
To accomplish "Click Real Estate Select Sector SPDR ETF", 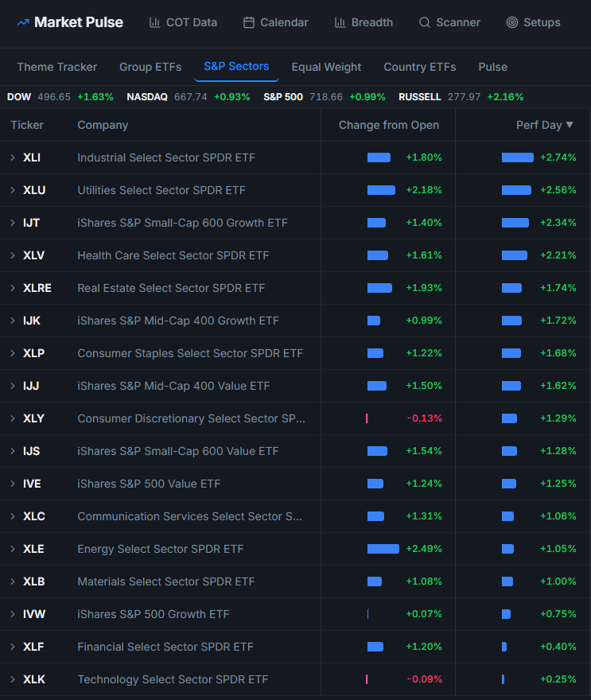I will pos(171,288).
